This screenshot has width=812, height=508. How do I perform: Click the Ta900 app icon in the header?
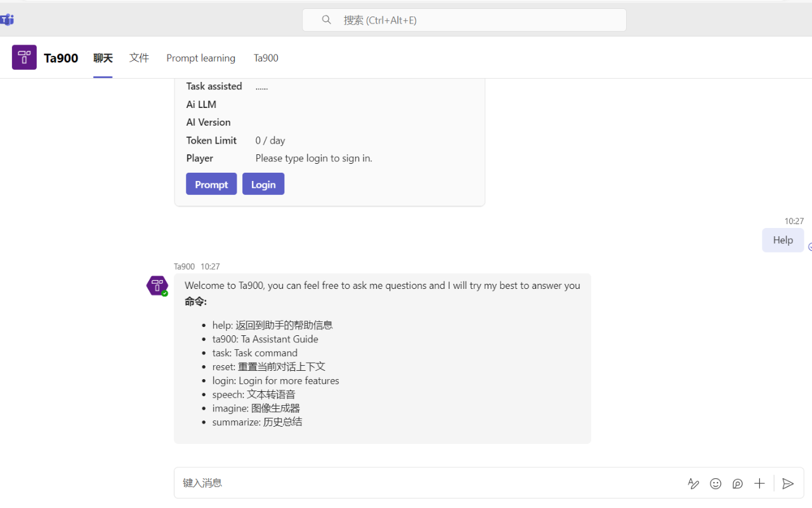click(24, 58)
